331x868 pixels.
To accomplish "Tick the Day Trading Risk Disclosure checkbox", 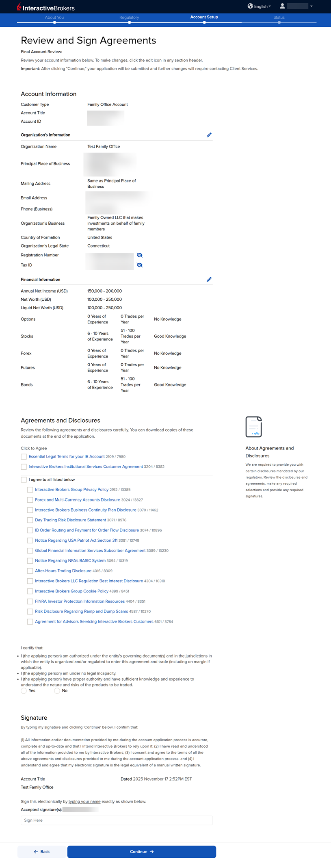I will click(30, 520).
